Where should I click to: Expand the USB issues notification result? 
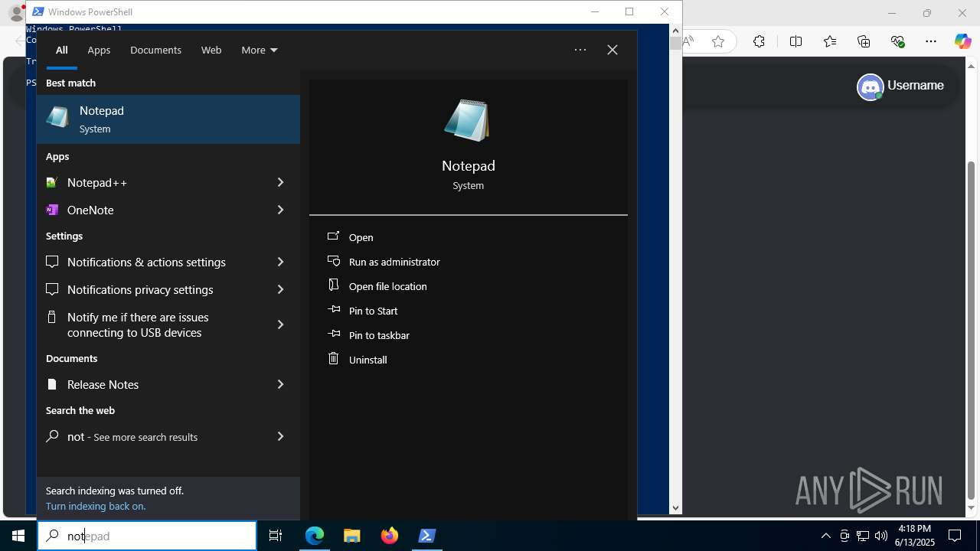point(280,324)
